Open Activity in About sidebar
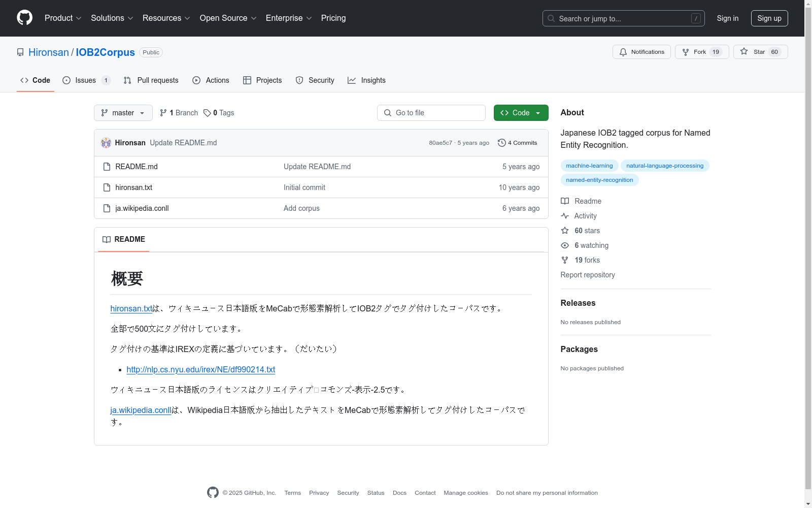The width and height of the screenshot is (812, 508). (x=579, y=216)
